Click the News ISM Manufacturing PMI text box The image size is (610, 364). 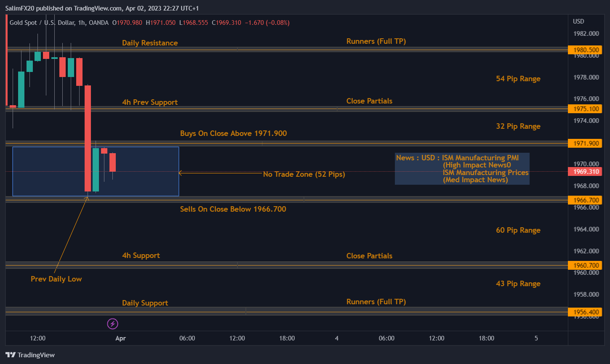[x=462, y=168]
